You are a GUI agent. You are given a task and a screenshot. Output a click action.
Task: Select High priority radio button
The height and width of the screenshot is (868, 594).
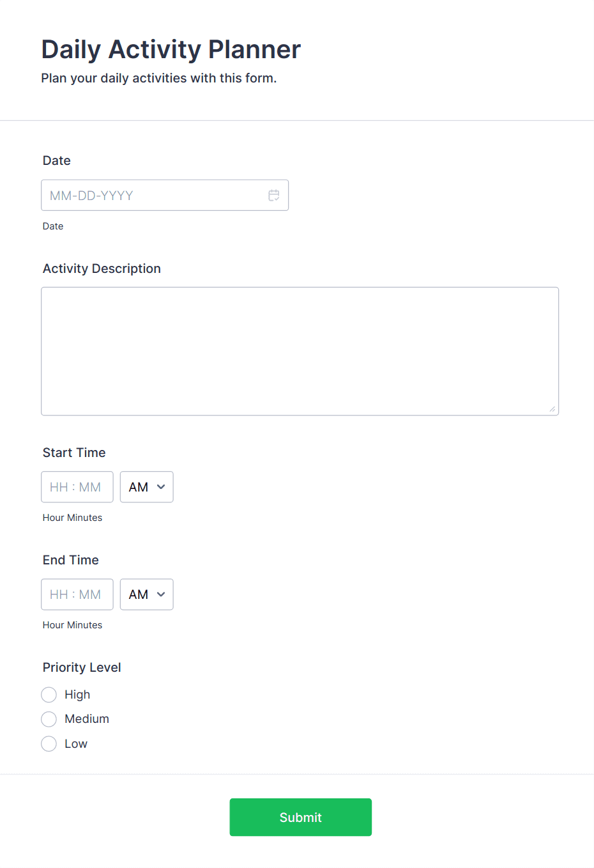tap(49, 695)
